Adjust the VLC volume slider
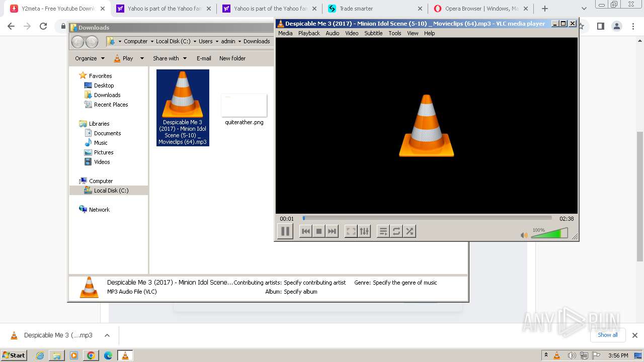Image resolution: width=644 pixels, height=362 pixels. click(x=550, y=233)
